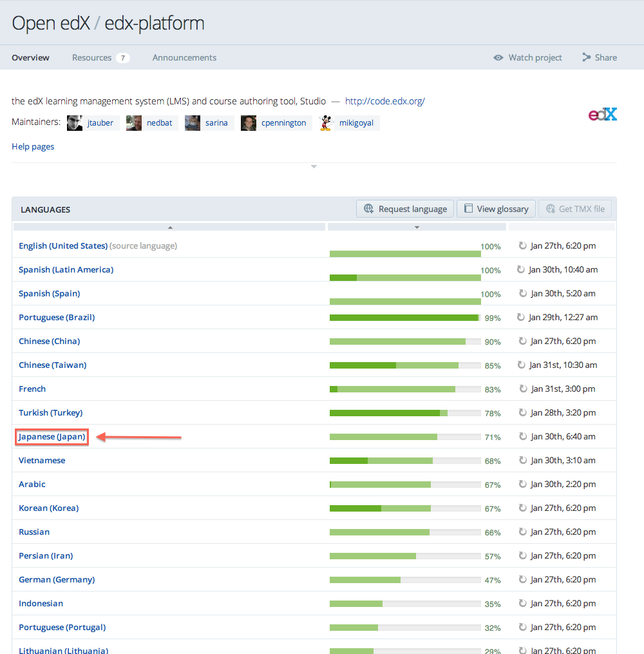
Task: Open the Help pages link
Action: [33, 147]
